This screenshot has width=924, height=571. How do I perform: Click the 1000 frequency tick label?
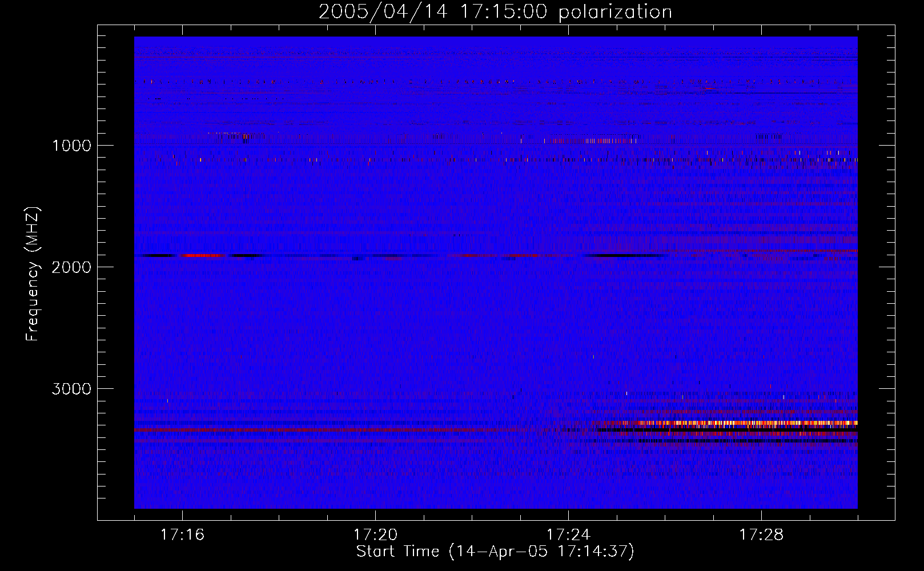(71, 146)
